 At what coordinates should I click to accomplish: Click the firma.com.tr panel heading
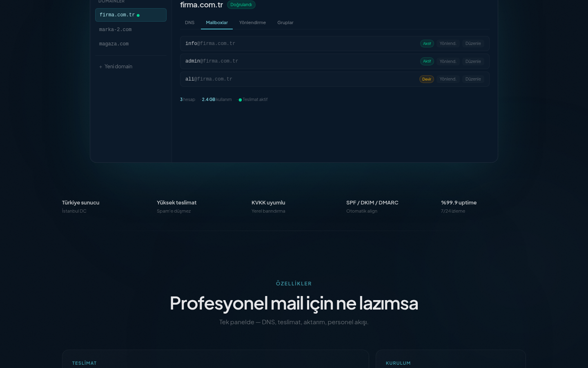(x=201, y=5)
